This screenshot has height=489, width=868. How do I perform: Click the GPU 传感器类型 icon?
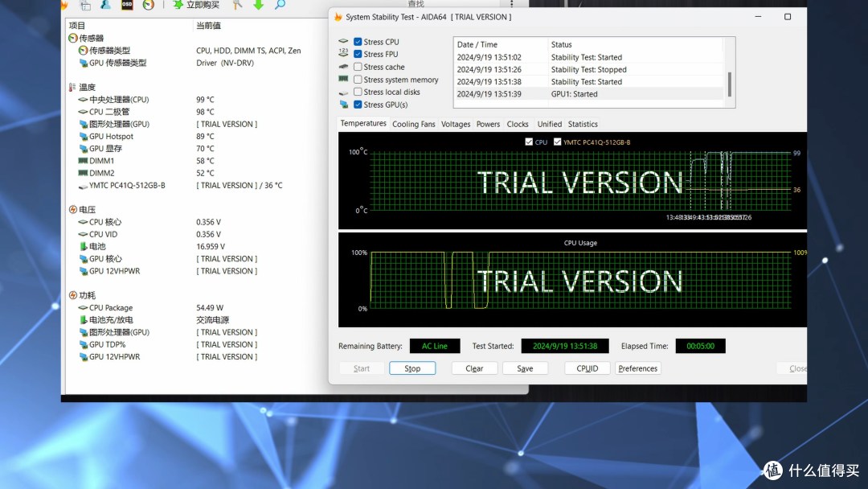tap(83, 63)
